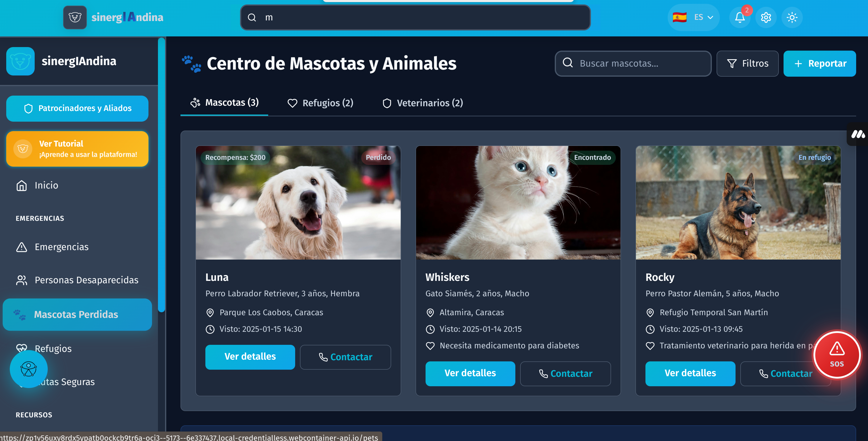The width and height of the screenshot is (868, 441).
Task: Click red SOS emergency button
Action: point(837,355)
